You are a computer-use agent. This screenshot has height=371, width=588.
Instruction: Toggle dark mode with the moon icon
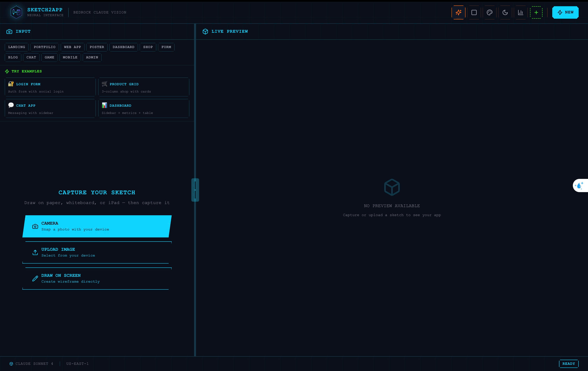point(505,12)
